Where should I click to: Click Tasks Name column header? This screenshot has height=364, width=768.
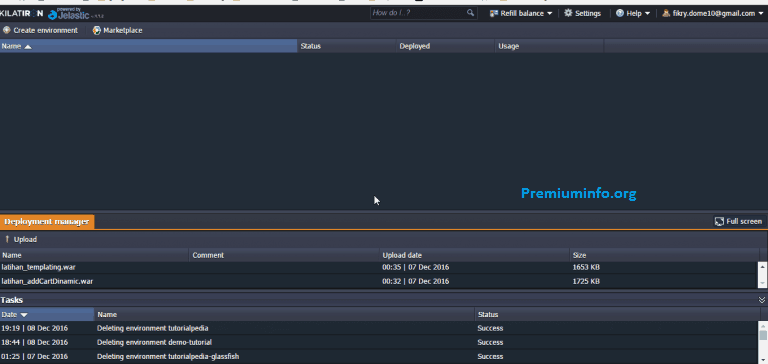click(x=285, y=315)
